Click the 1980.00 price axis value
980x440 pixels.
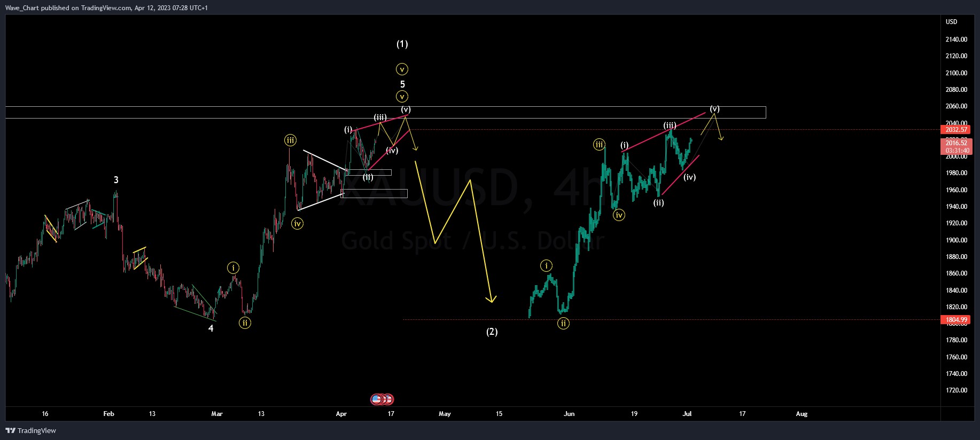[x=956, y=173]
